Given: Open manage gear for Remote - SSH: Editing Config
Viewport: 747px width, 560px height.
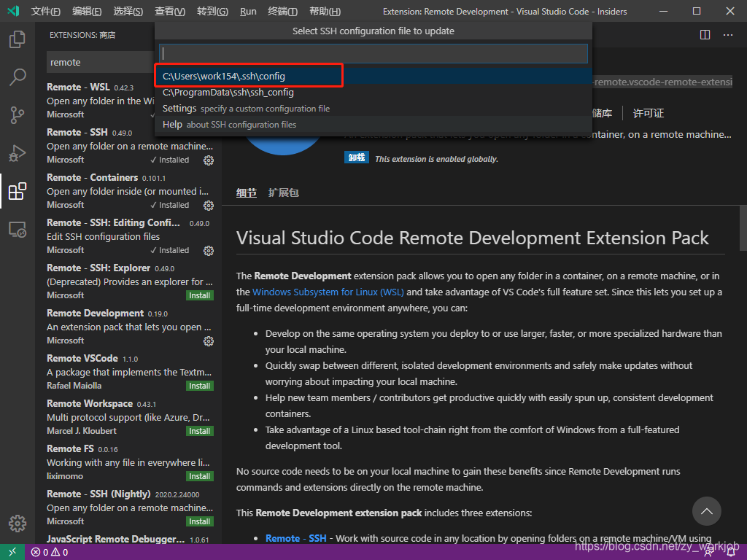Looking at the screenshot, I should (x=209, y=251).
